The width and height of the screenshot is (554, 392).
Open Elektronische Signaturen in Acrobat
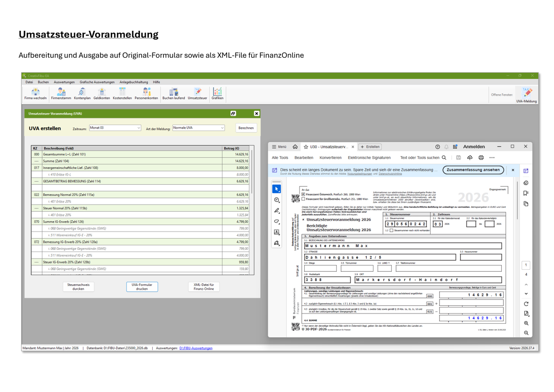[x=369, y=157]
